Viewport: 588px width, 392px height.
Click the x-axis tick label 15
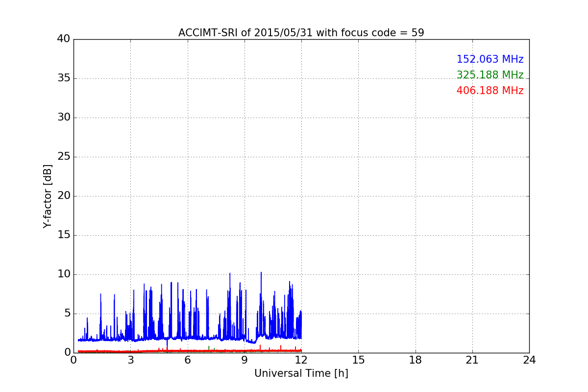358,360
